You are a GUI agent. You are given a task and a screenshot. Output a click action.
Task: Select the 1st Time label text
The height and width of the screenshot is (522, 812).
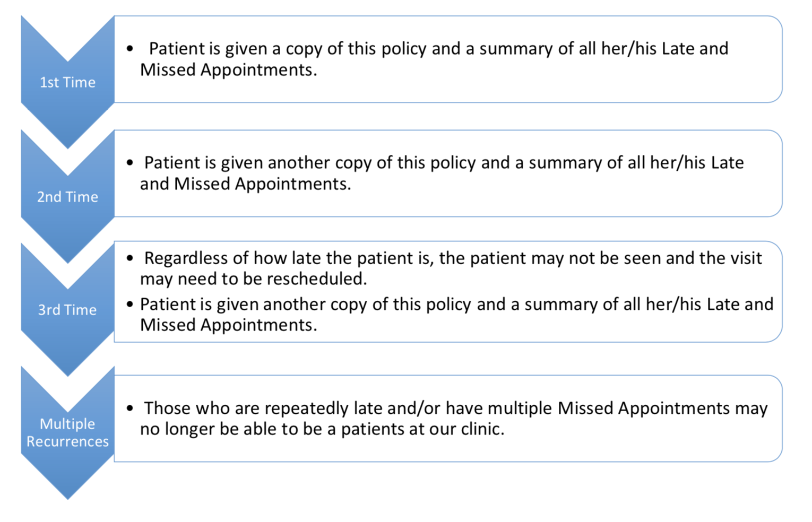pyautogui.click(x=67, y=82)
